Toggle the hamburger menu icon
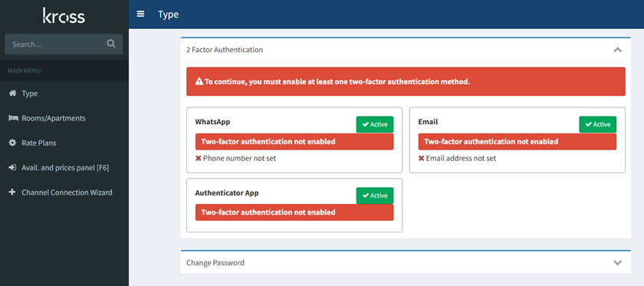644x286 pixels. [x=140, y=14]
